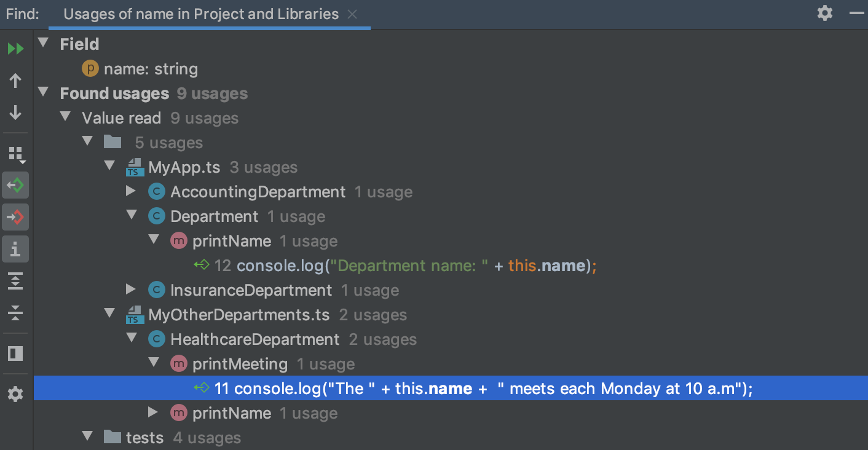
Task: Collapse the tests folder node
Action: [87, 436]
